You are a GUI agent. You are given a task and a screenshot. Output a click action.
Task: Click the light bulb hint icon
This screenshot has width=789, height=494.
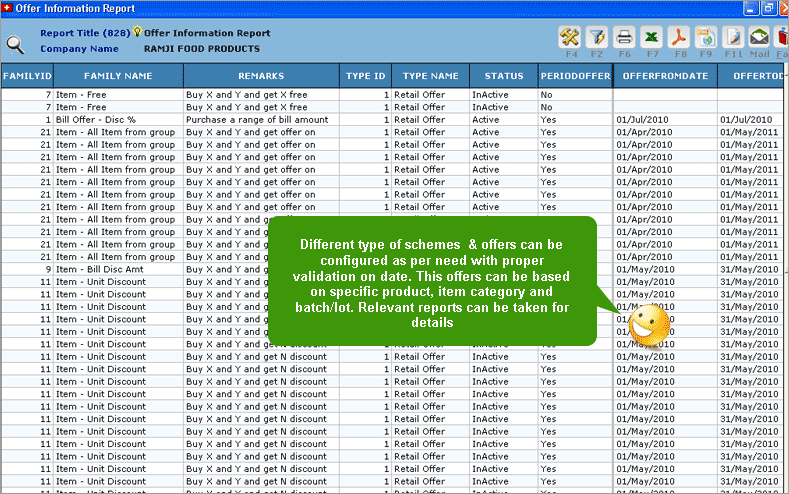(137, 33)
